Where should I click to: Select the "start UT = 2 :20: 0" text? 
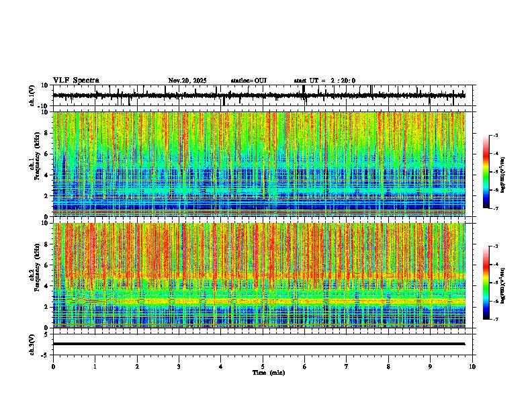tap(324, 81)
